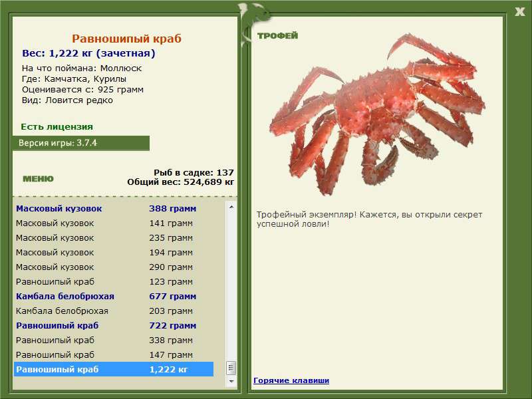Click the crab trophy picture
Screen dimensions: 532x399
tap(377, 114)
